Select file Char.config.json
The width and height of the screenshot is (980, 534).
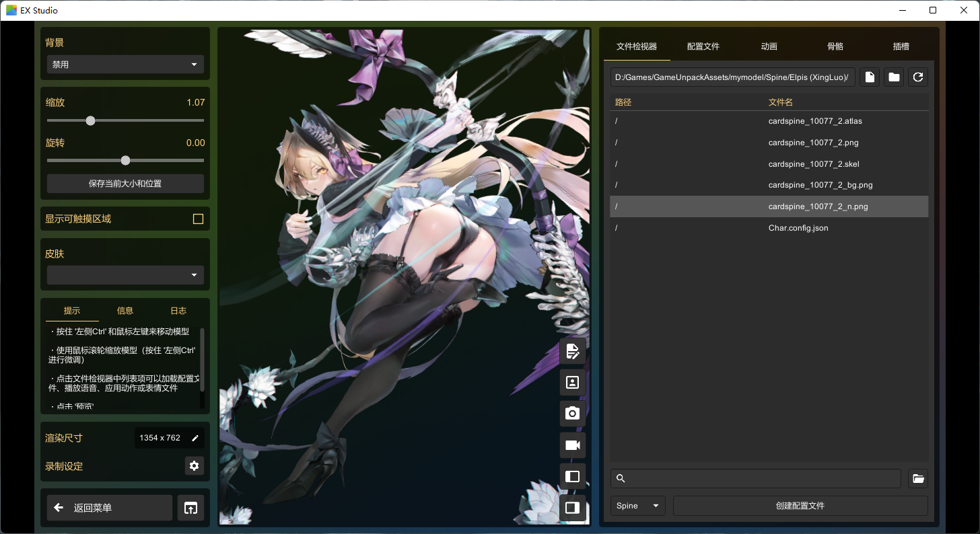click(x=769, y=228)
